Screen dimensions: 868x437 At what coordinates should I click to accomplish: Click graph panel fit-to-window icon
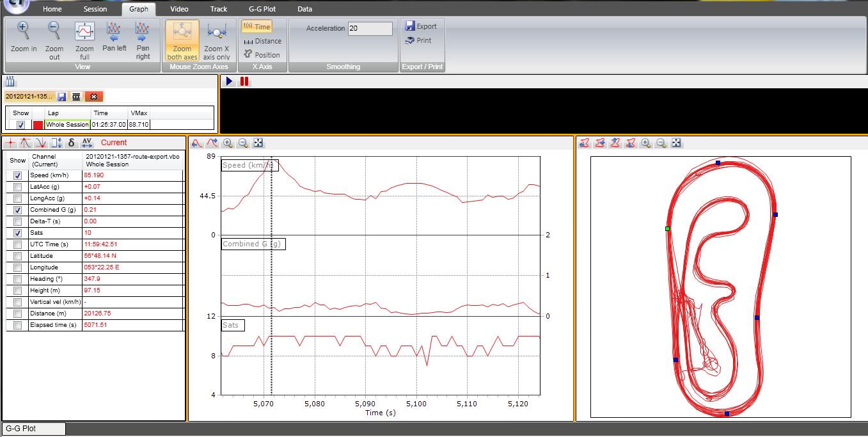258,143
